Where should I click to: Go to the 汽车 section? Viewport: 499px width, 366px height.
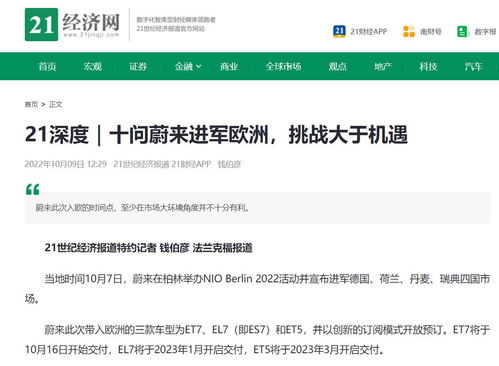[x=473, y=66]
